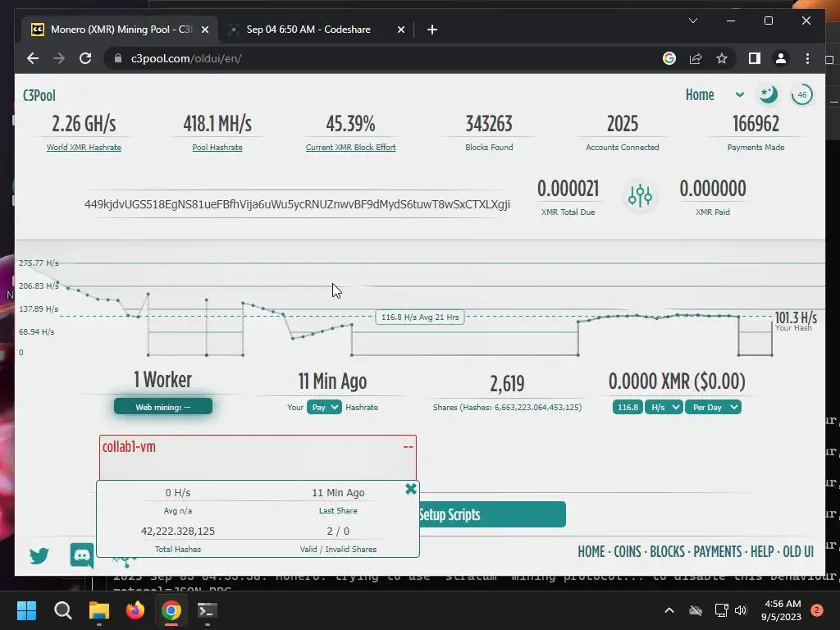
Task: Open the Pay hashrate dropdown
Action: (324, 407)
